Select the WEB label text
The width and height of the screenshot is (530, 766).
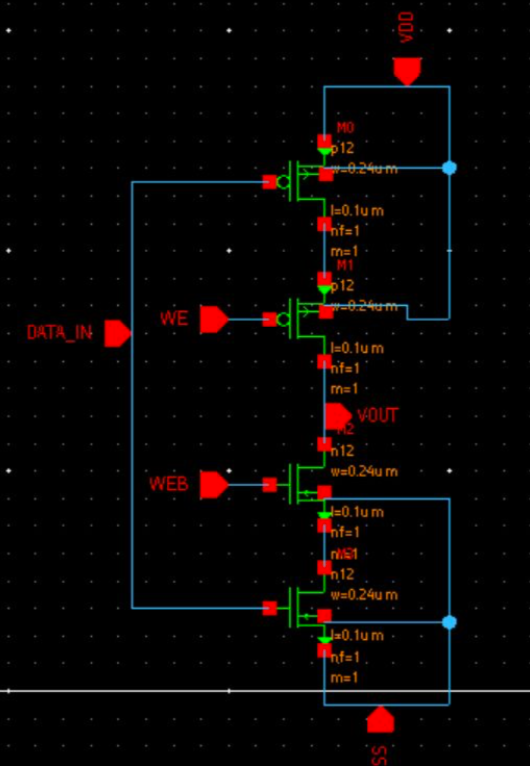pos(169,484)
